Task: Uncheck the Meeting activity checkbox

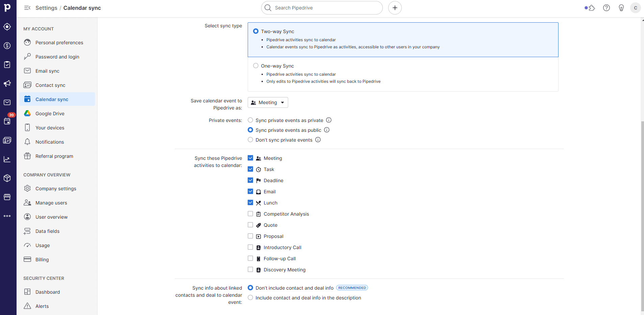Action: [250, 158]
